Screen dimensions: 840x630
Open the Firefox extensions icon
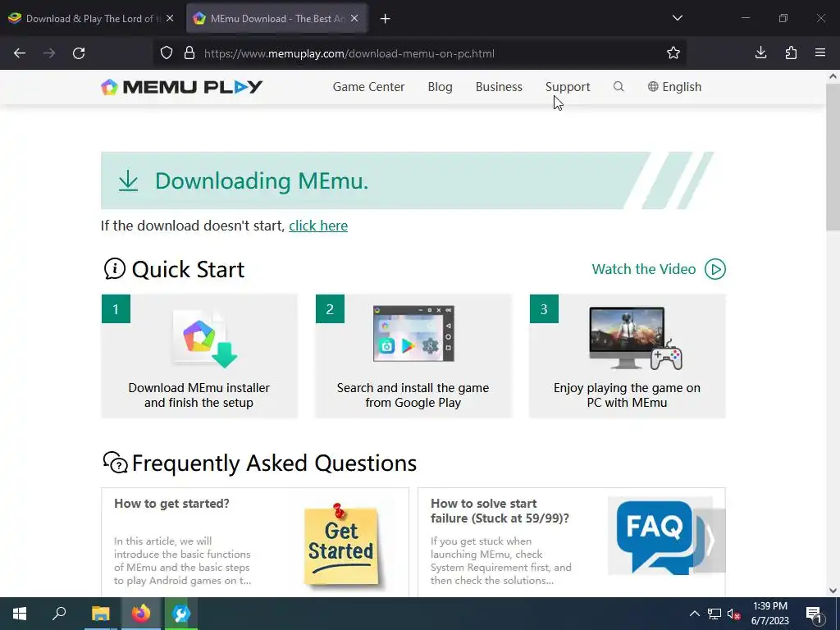791,52
